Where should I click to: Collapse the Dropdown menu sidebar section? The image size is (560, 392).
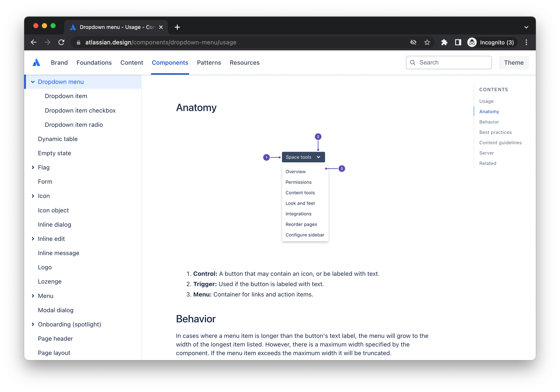[x=33, y=82]
